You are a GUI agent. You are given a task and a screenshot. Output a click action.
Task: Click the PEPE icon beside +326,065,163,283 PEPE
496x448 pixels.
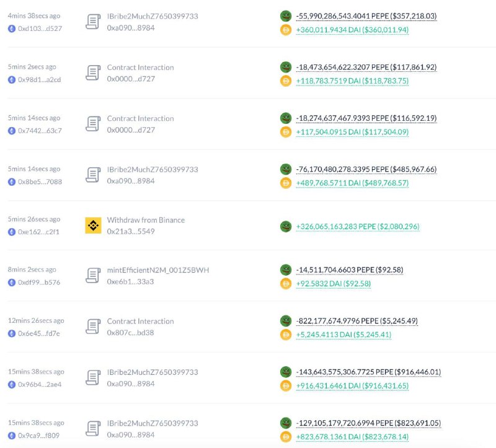tap(286, 226)
